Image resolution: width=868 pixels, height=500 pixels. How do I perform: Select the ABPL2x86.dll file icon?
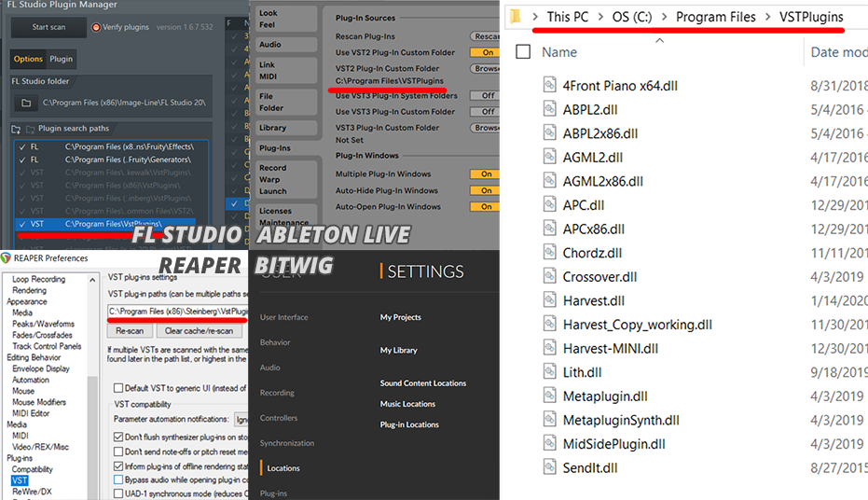[549, 132]
